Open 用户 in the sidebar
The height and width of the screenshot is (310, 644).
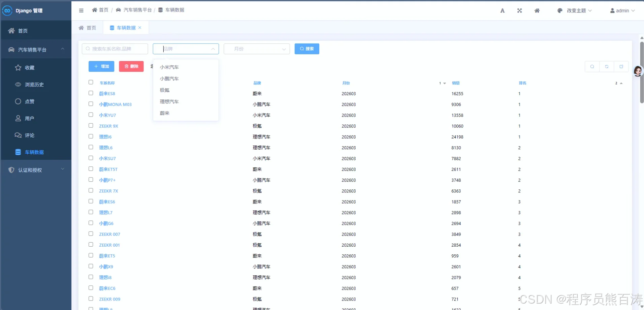click(36, 118)
